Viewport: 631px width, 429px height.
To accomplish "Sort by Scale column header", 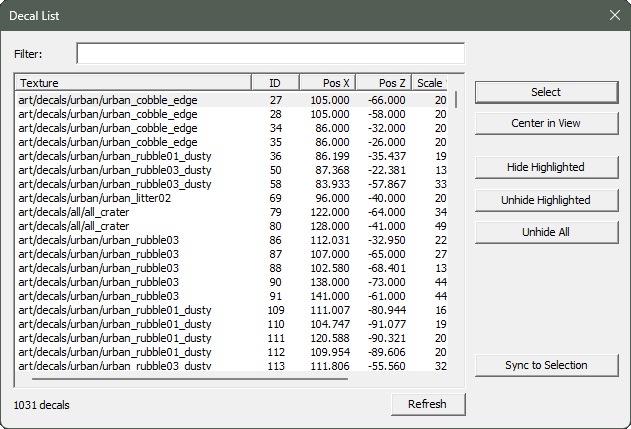I will pos(429,83).
